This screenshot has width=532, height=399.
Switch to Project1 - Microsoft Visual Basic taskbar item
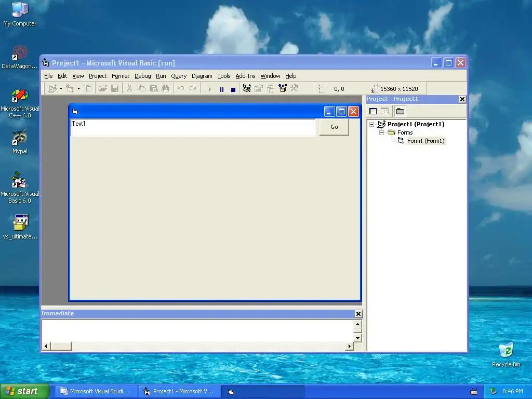click(179, 392)
